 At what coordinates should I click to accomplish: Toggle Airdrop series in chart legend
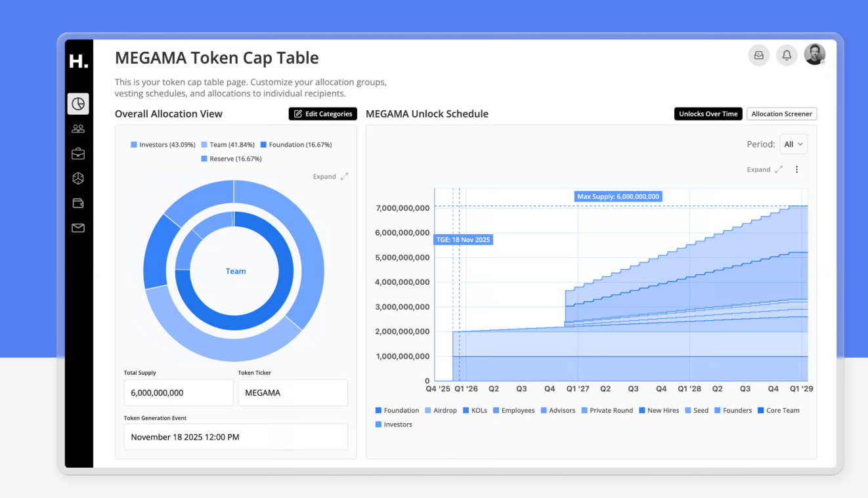pyautogui.click(x=441, y=411)
